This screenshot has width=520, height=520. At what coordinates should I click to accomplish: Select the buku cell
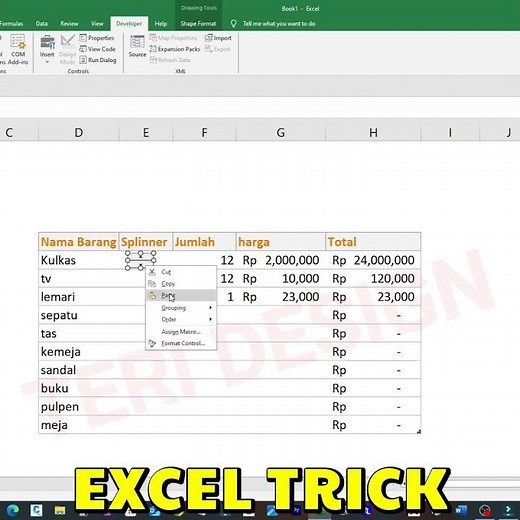coord(79,388)
